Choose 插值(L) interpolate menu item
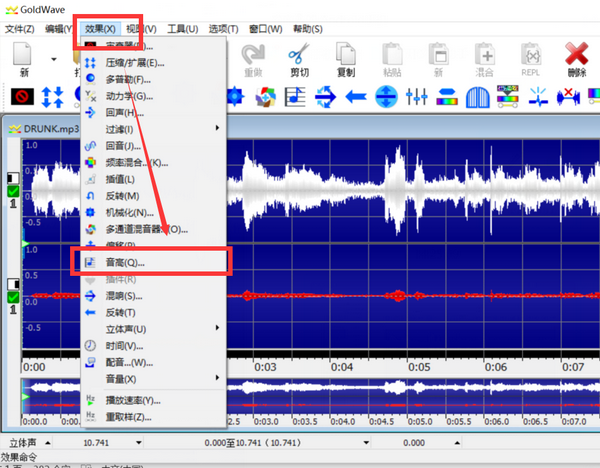Viewport: 600px width, 468px height. pos(153,179)
